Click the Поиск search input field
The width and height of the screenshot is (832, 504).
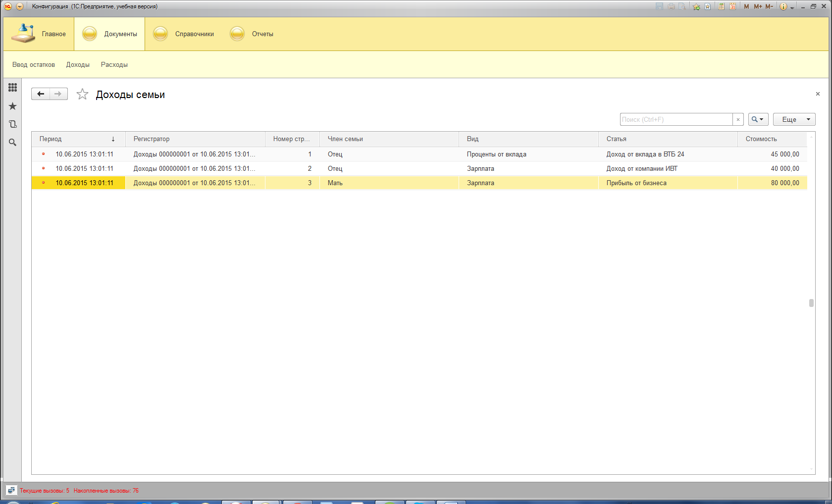676,119
